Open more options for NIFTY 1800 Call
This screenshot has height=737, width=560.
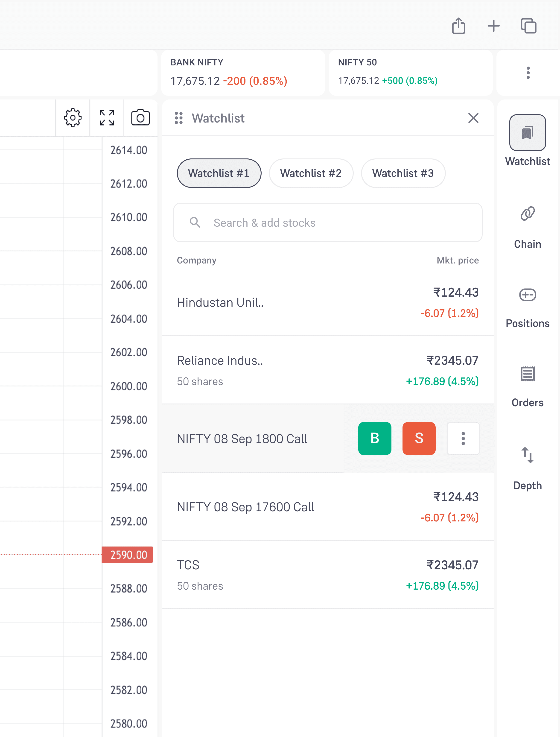click(x=463, y=438)
